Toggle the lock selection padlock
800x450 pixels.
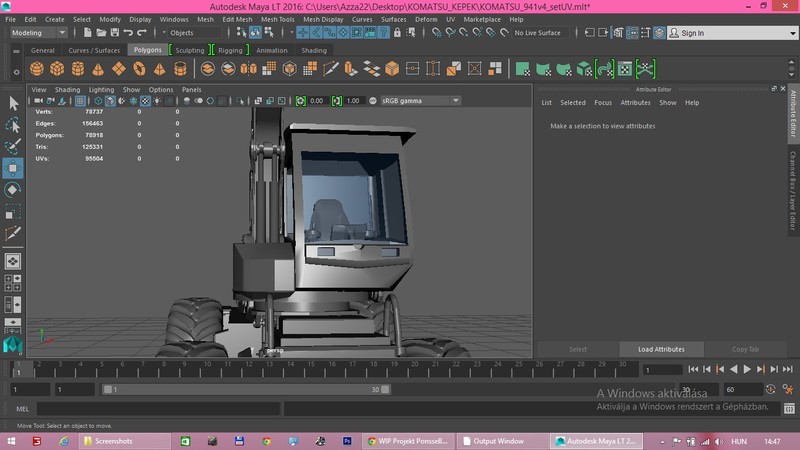(397, 33)
